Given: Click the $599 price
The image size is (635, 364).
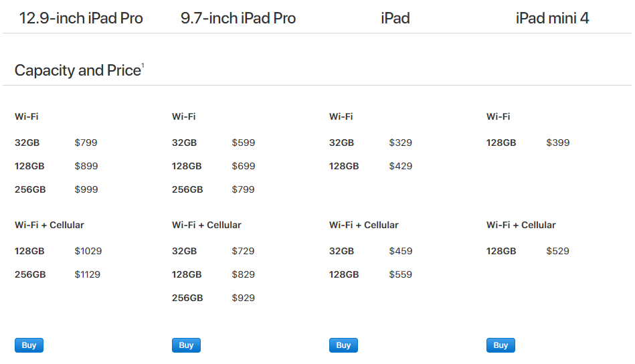Looking at the screenshot, I should point(244,143).
